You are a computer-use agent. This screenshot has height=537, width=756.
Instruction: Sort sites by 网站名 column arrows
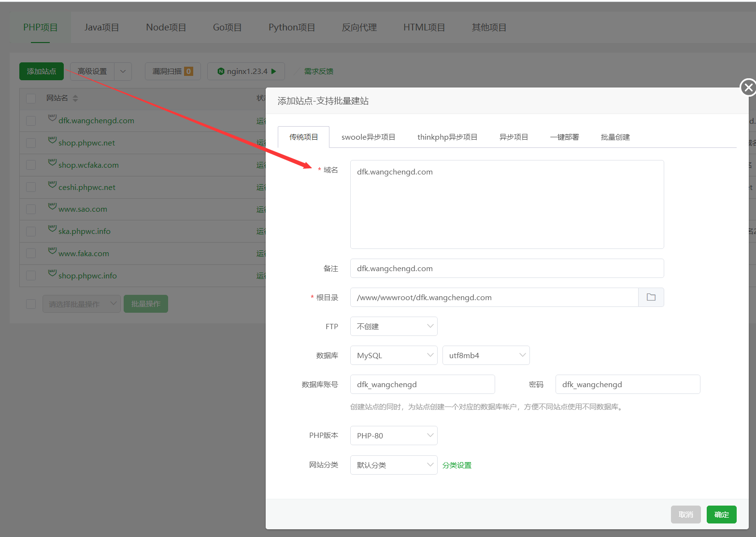click(75, 98)
